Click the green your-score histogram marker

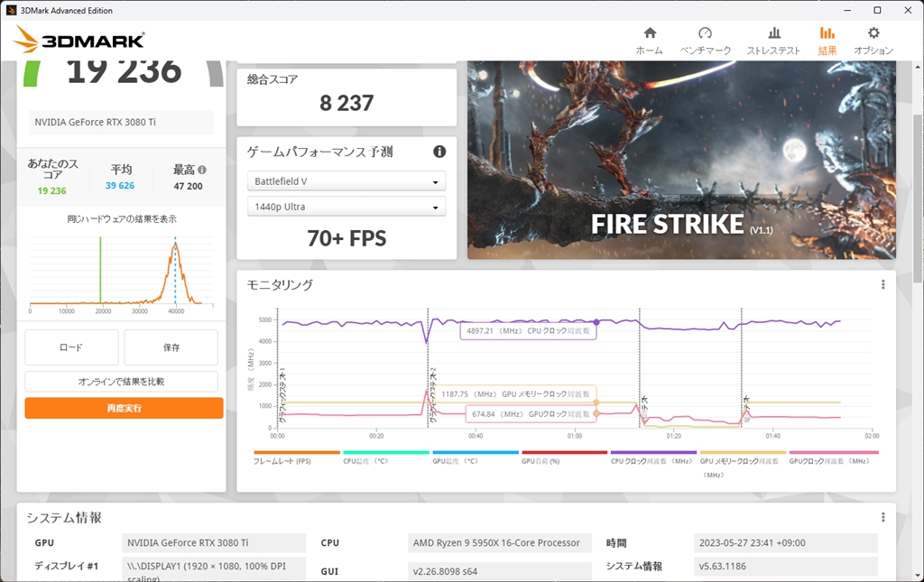[x=100, y=270]
